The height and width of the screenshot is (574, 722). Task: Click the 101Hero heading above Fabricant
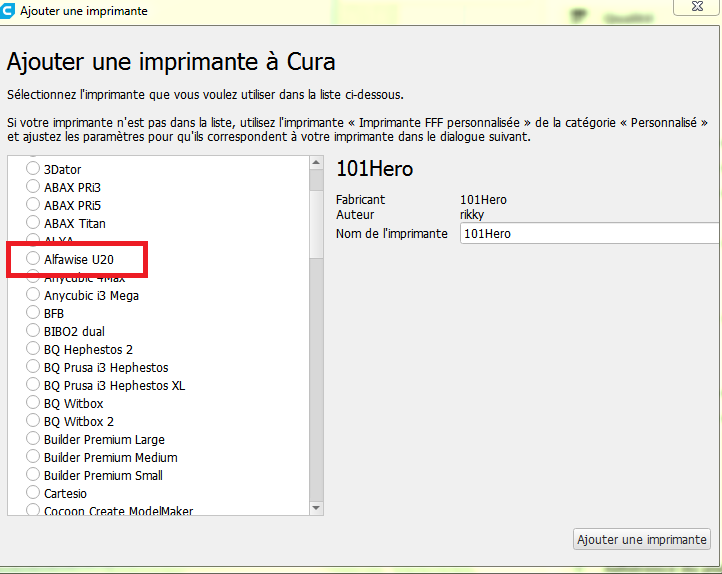click(x=374, y=169)
